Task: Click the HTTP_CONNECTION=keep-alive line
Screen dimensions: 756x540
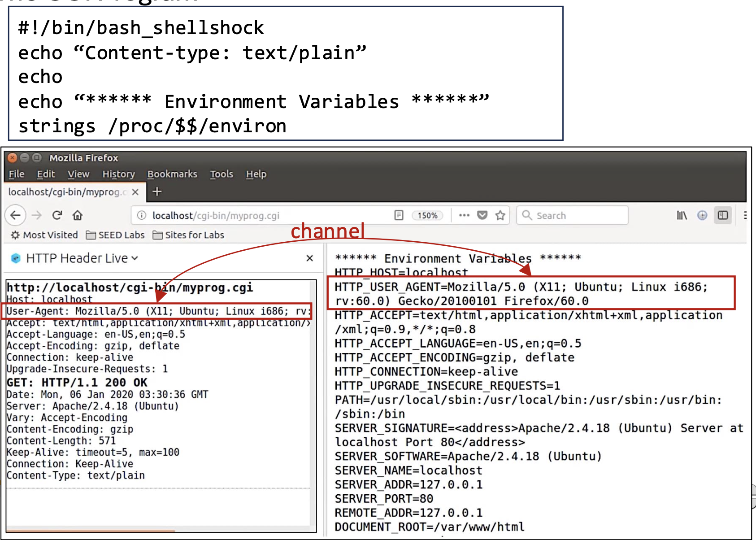Action: point(426,372)
